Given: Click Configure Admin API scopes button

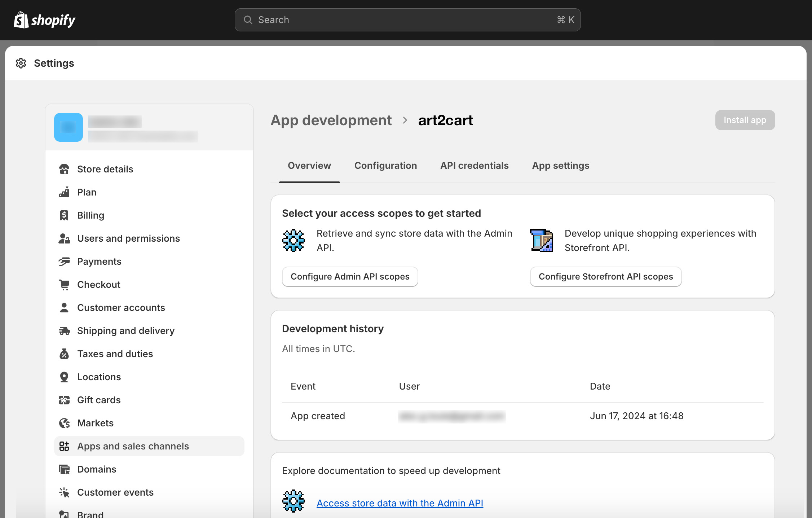Looking at the screenshot, I should click(x=350, y=277).
